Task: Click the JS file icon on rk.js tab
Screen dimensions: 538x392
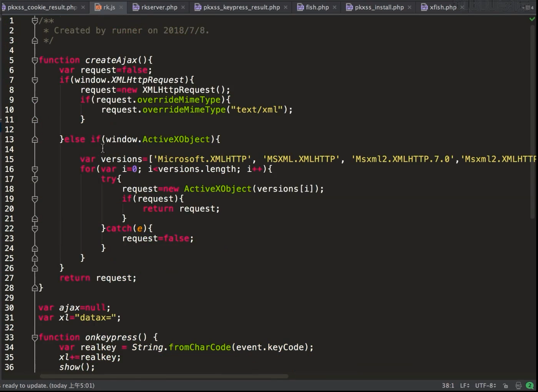Action: [x=98, y=7]
